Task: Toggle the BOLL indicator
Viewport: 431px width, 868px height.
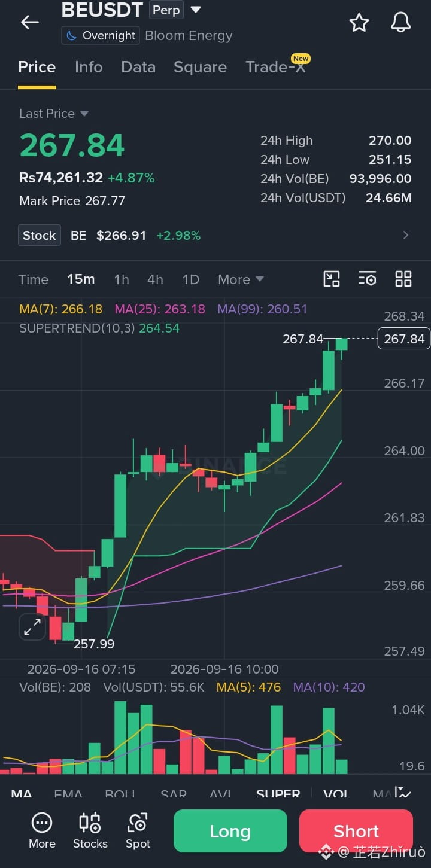Action: (120, 794)
